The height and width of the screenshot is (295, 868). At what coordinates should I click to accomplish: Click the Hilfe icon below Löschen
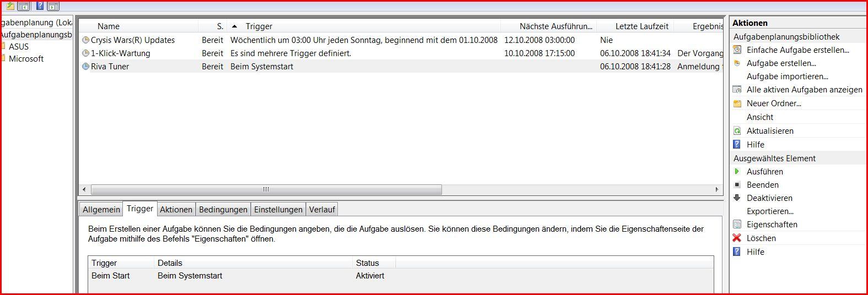pos(737,252)
